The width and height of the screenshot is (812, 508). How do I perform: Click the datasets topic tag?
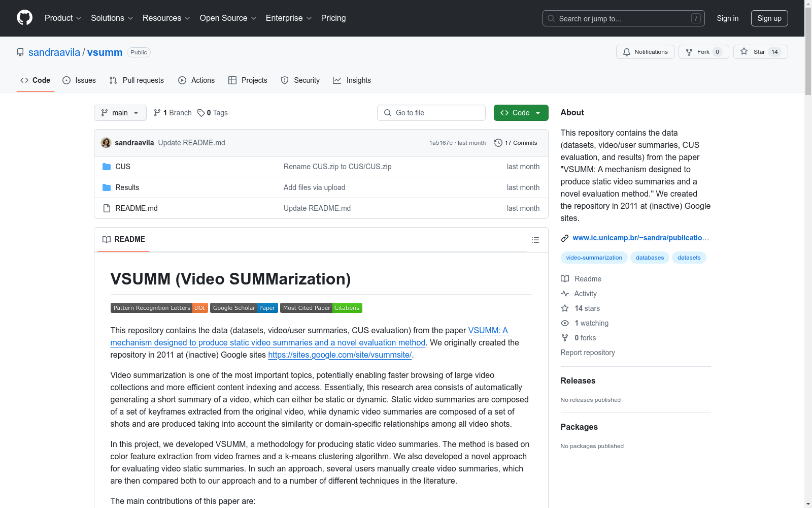689,258
